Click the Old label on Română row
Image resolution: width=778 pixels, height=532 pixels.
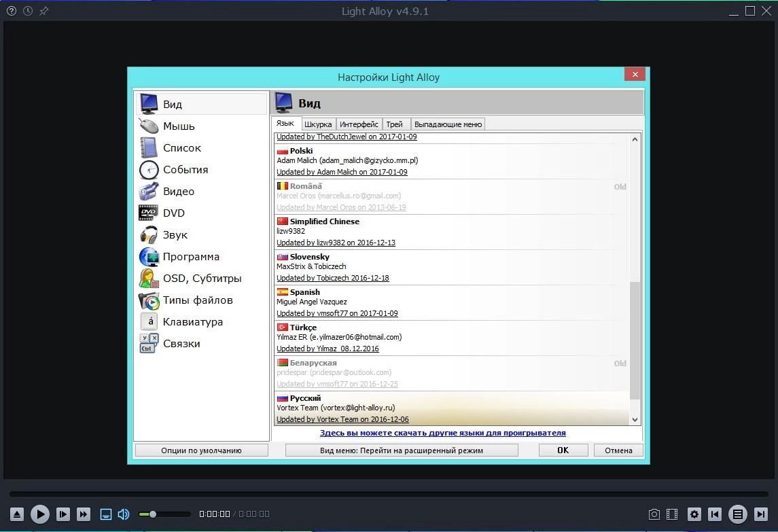620,187
